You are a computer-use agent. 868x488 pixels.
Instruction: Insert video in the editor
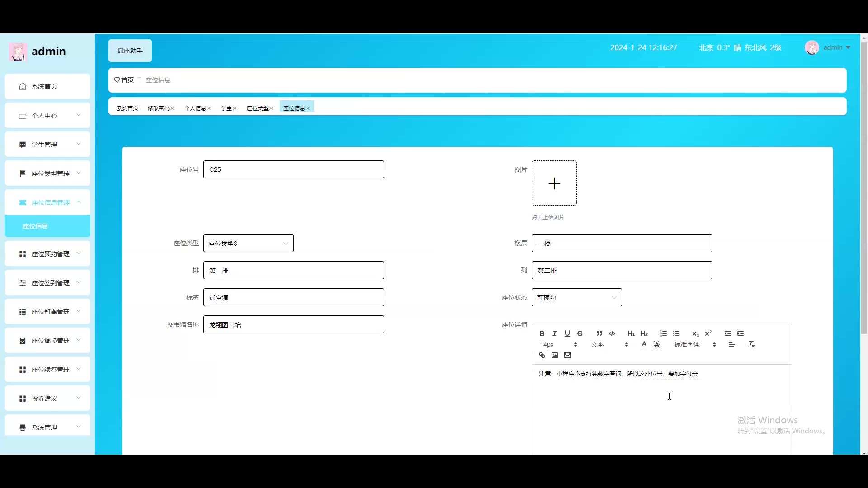(567, 356)
